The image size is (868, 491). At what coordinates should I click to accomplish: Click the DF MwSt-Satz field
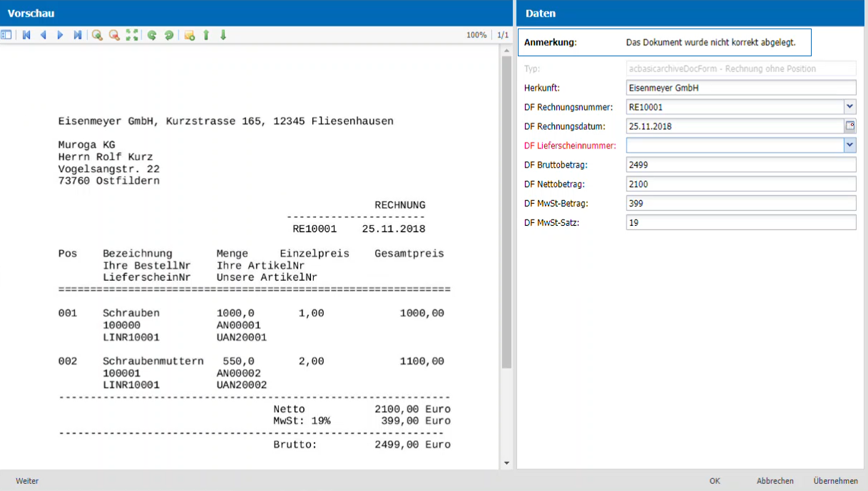pos(741,222)
